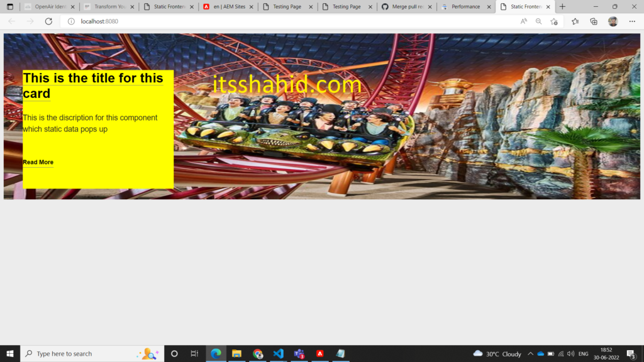Switch to the Performance tab
Image resolution: width=644 pixels, height=362 pixels.
467,6
